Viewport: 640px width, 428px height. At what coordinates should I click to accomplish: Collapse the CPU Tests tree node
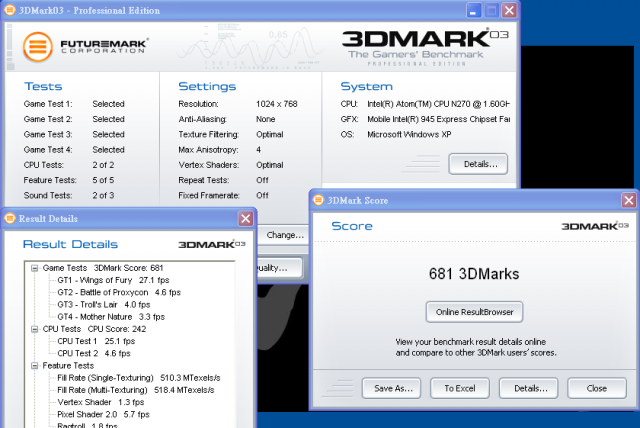(x=35, y=329)
